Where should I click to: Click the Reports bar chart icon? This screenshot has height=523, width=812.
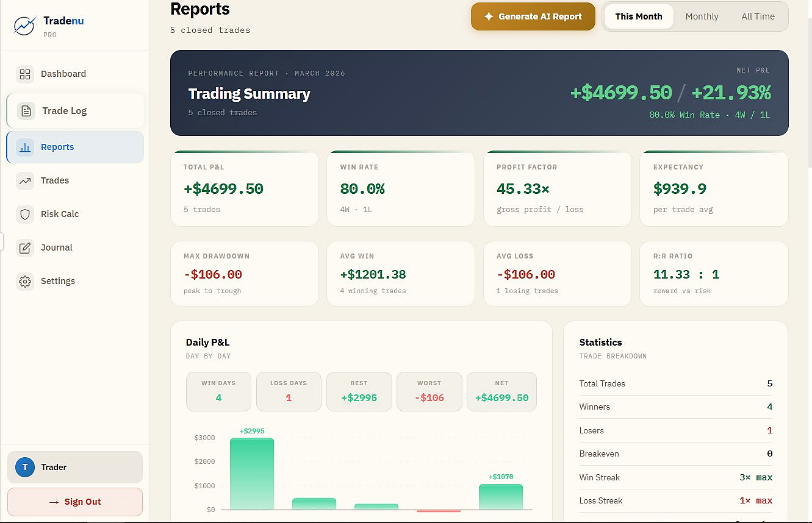point(25,147)
